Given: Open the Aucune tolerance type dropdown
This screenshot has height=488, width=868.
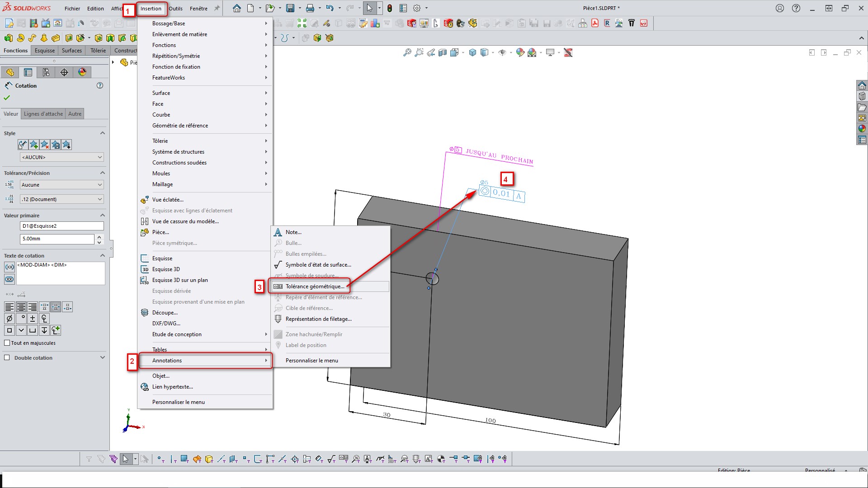Looking at the screenshot, I should pyautogui.click(x=62, y=185).
